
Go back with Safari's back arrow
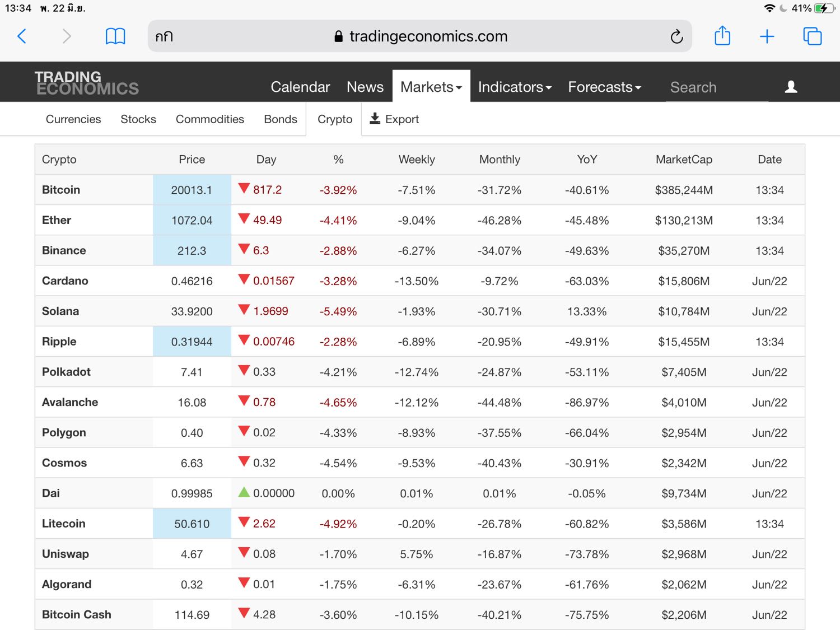click(x=22, y=36)
